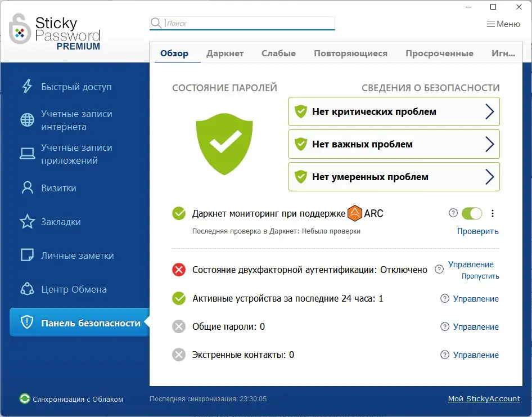Click Последняя проверка в Даркнет text
Viewport: 532px width, 417px height.
276,231
